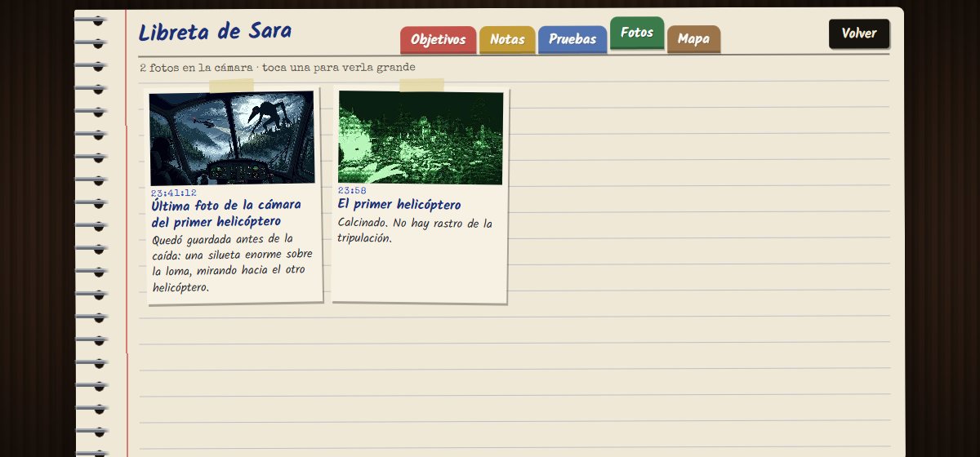Viewport: 980px width, 457px height.
Task: Click the timestamp 23:41:12
Action: coord(173,193)
